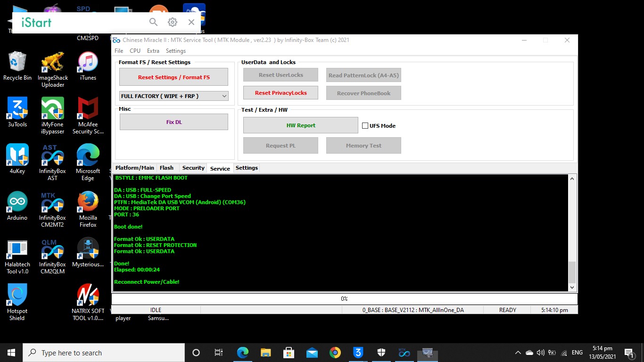This screenshot has width=644, height=362.
Task: Click the 0% progress bar
Action: (x=344, y=298)
